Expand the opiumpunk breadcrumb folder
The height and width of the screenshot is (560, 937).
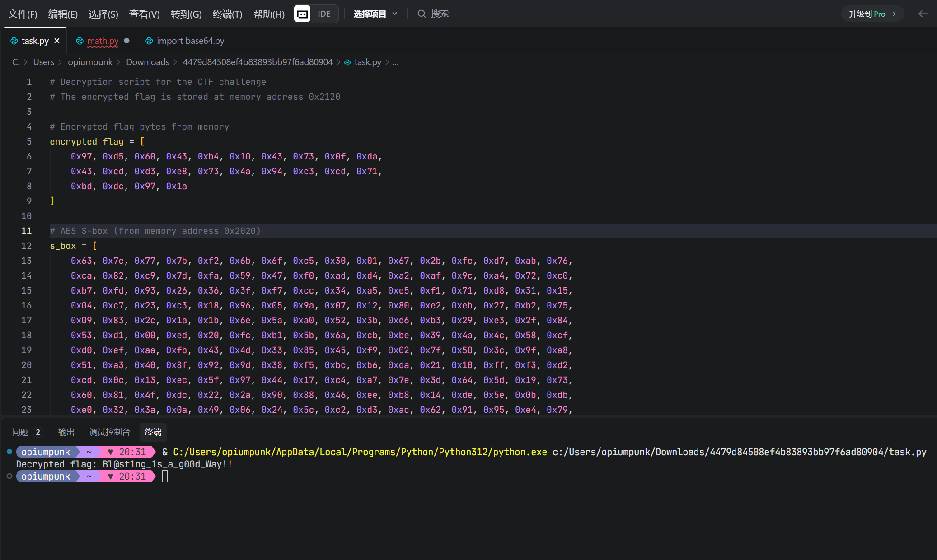pyautogui.click(x=90, y=62)
